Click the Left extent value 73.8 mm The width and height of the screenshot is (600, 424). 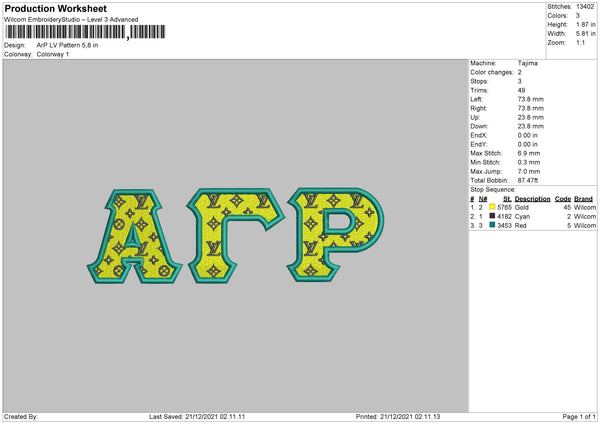(530, 99)
